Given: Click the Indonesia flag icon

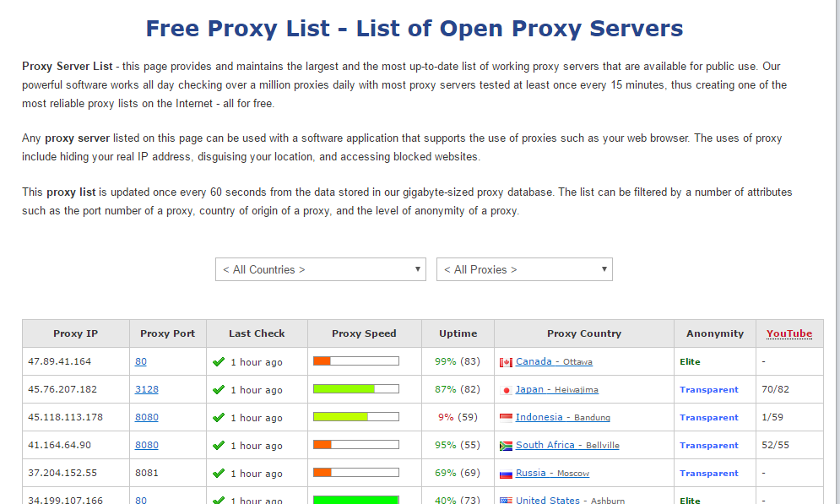Looking at the screenshot, I should [506, 418].
